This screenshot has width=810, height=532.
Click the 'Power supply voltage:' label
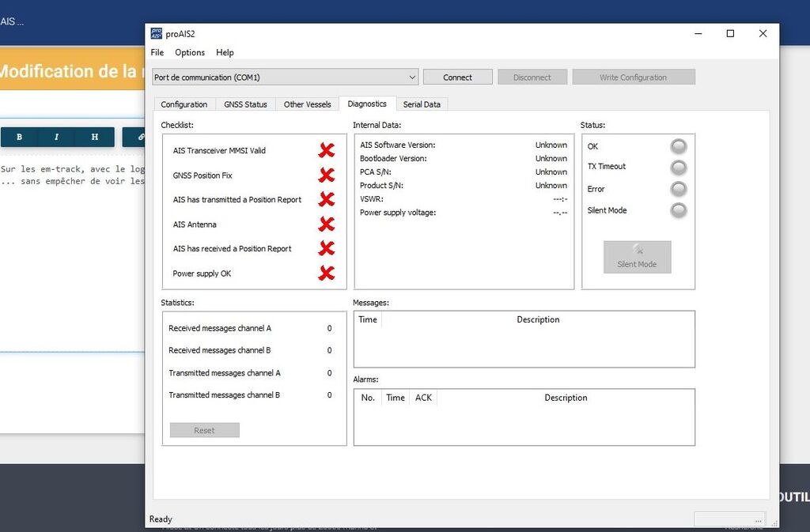[398, 212]
